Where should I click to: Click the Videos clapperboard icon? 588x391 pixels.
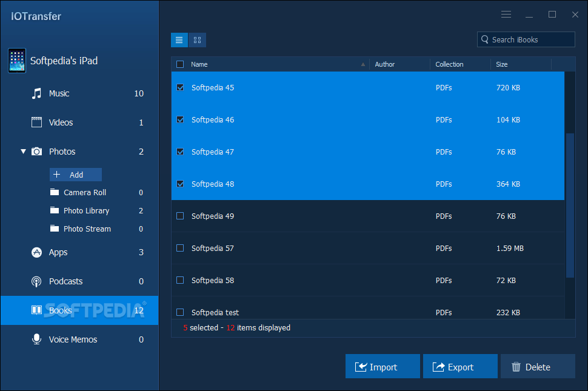click(36, 122)
